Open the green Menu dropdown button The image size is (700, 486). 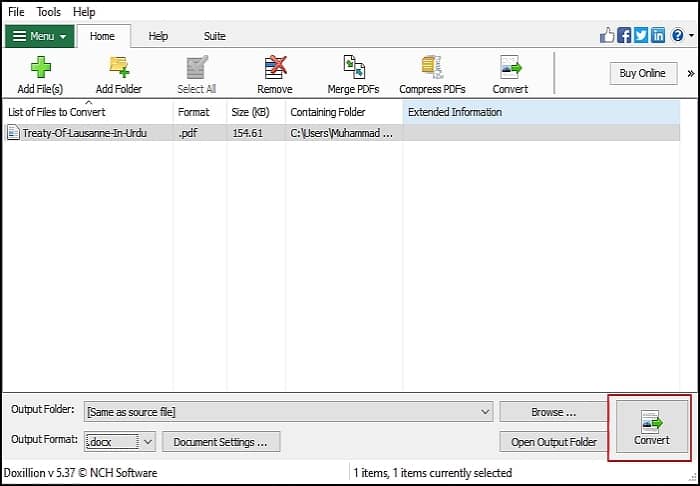[40, 36]
